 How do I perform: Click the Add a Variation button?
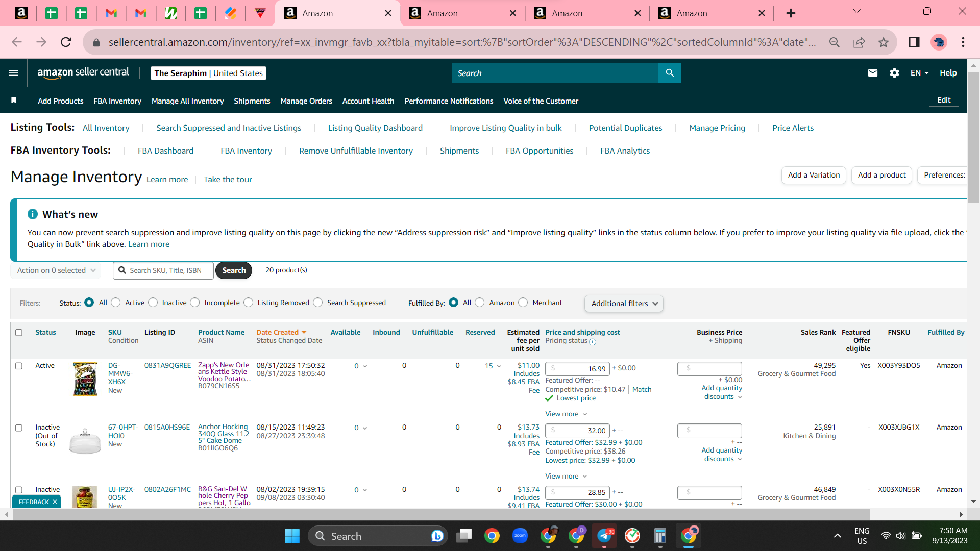(x=814, y=175)
